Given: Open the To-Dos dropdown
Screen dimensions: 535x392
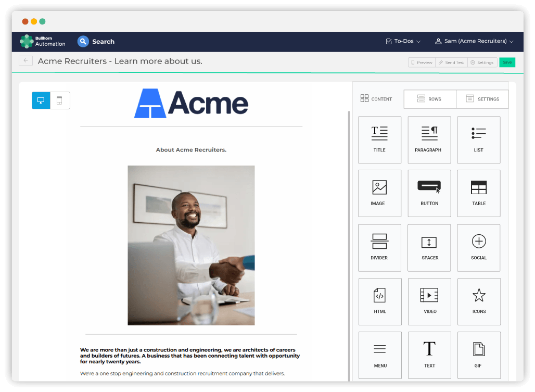Looking at the screenshot, I should click(x=403, y=41).
